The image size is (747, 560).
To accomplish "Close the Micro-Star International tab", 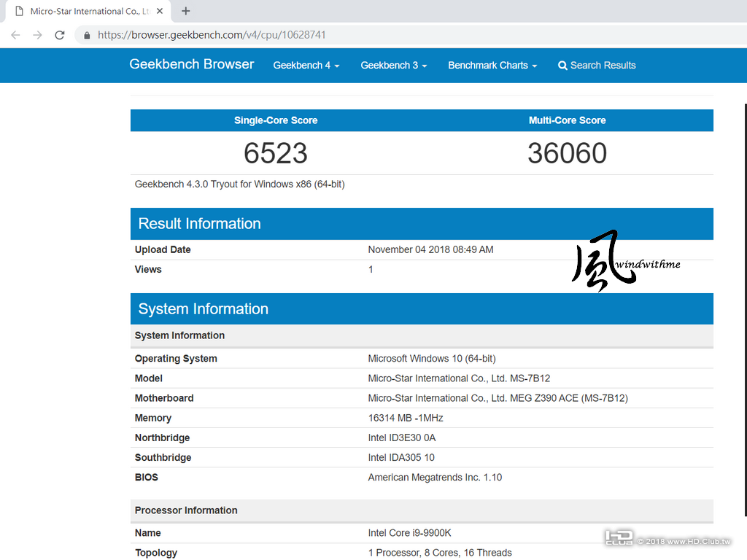I will (160, 11).
